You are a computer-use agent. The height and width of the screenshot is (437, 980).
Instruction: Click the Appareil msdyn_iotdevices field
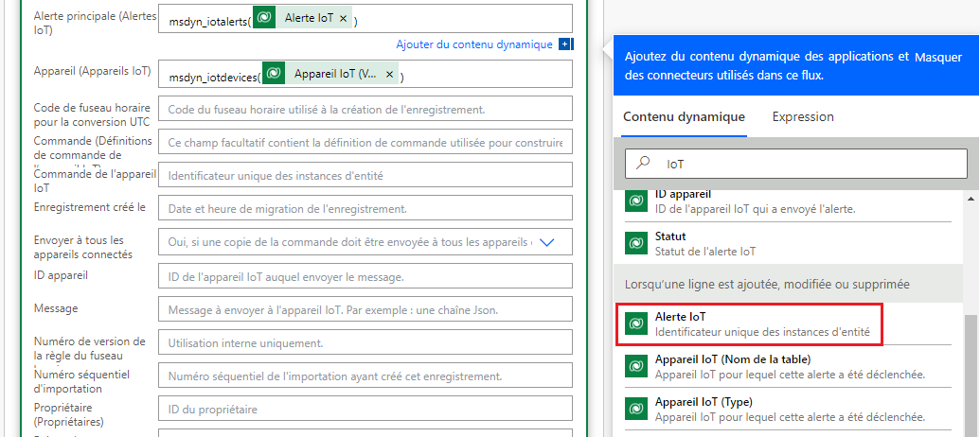(365, 75)
